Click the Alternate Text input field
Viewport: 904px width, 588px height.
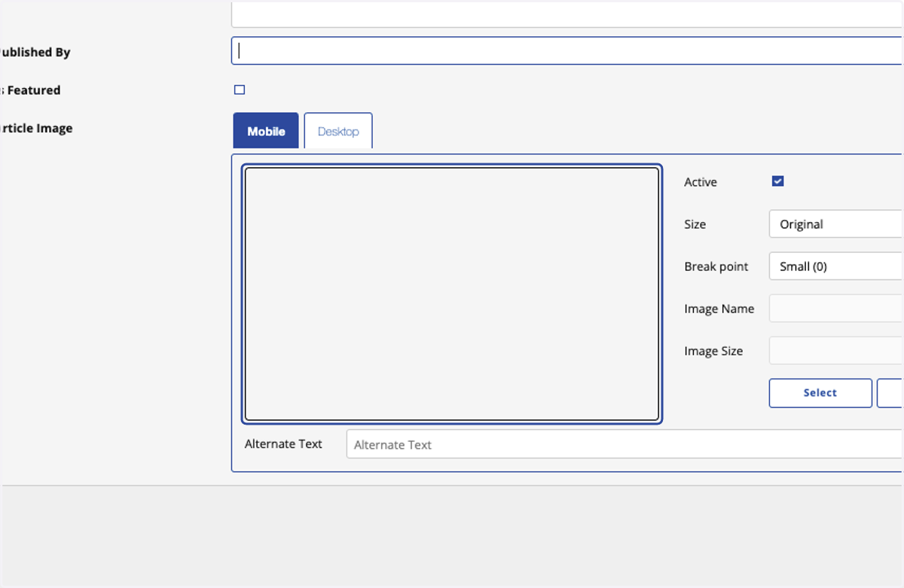point(625,444)
